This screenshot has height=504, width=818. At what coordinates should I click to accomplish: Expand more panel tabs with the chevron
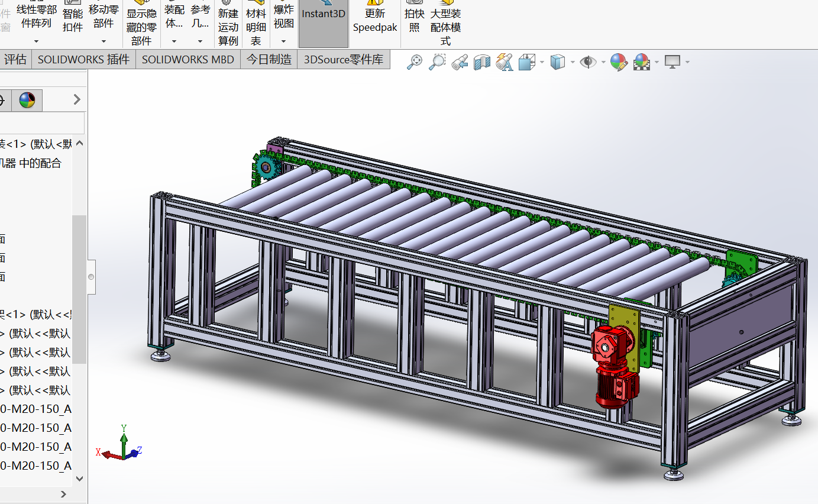click(77, 99)
